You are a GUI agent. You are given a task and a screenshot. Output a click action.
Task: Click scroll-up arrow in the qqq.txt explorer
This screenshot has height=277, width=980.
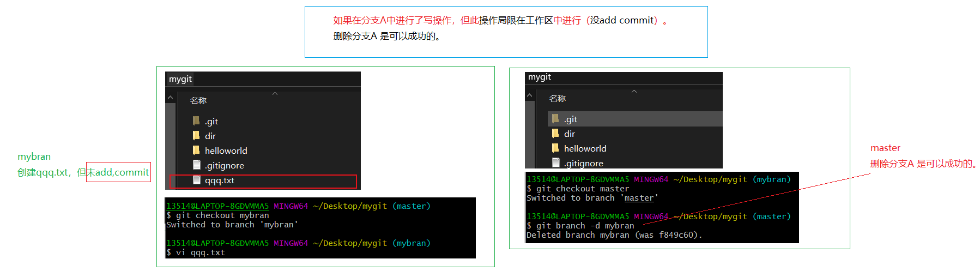pyautogui.click(x=171, y=98)
